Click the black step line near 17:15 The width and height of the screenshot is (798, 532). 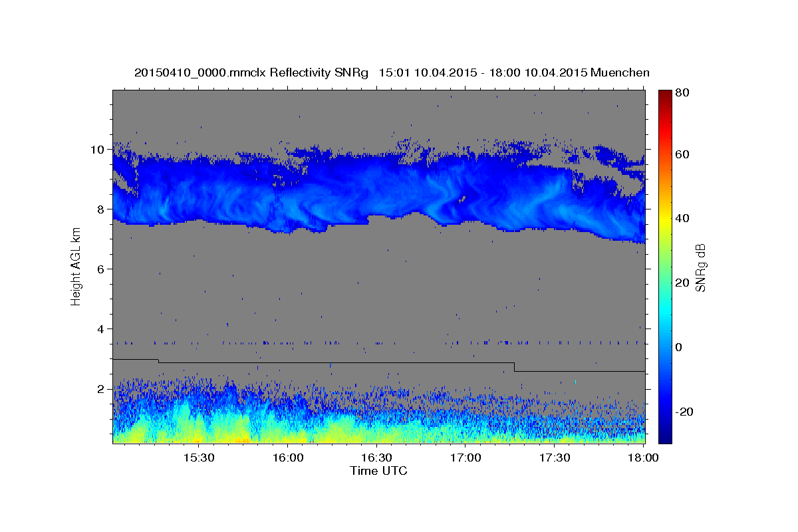[x=514, y=366]
